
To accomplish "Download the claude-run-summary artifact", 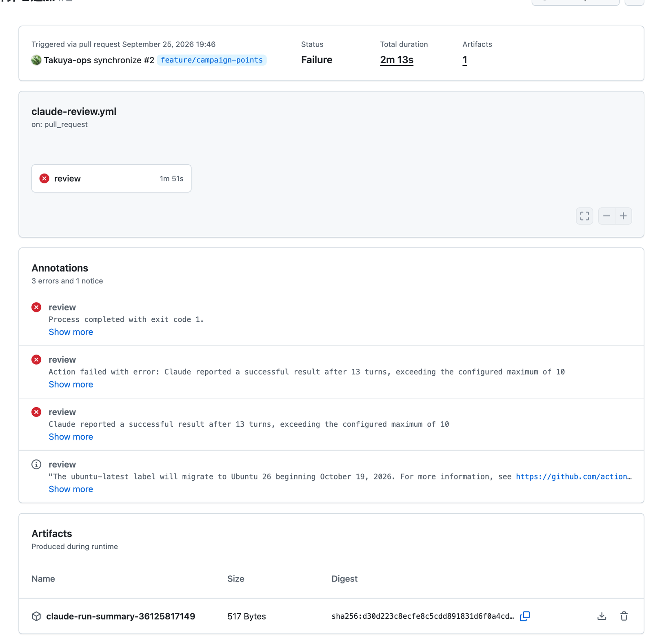I will pyautogui.click(x=602, y=616).
